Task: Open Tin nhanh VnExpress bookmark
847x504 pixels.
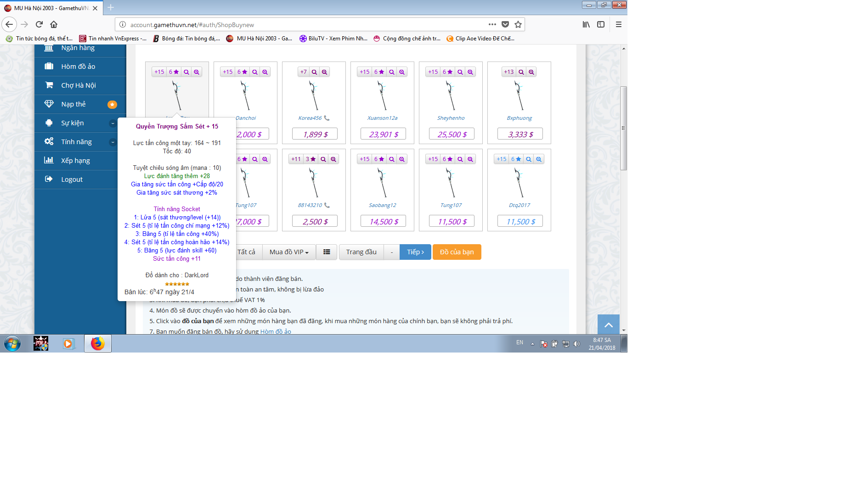Action: click(113, 39)
